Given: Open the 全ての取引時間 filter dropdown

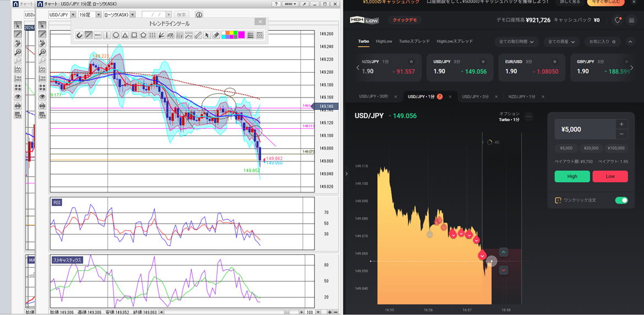Looking at the screenshot, I should click(x=516, y=42).
